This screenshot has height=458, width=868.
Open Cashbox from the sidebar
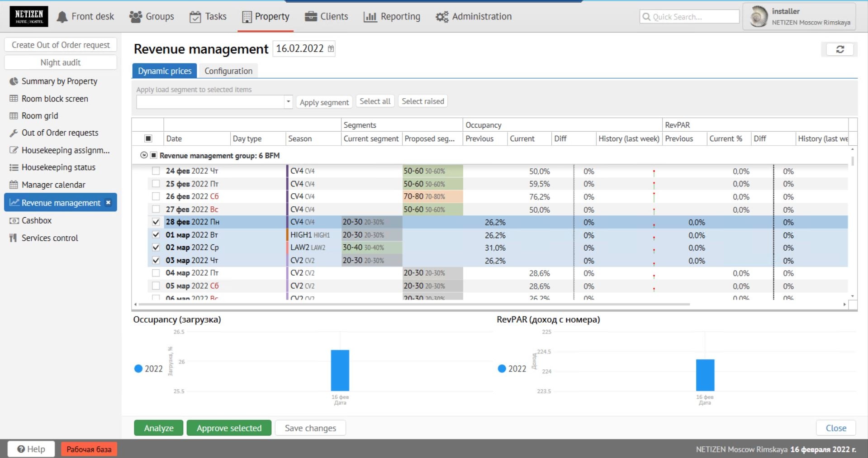tap(36, 220)
